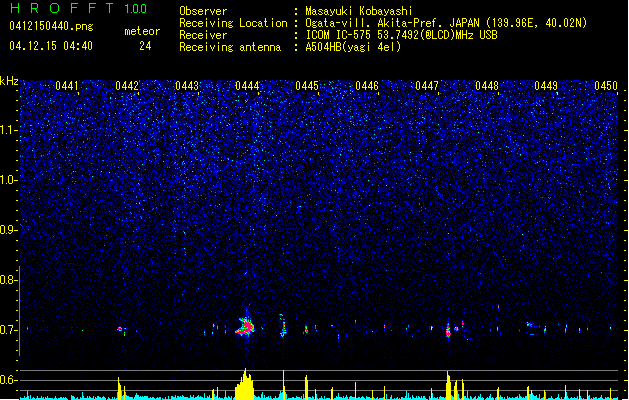Viewport: 629px width, 400px height.
Task: Click the HROFFT 1.0.0 title text
Action: click(78, 8)
